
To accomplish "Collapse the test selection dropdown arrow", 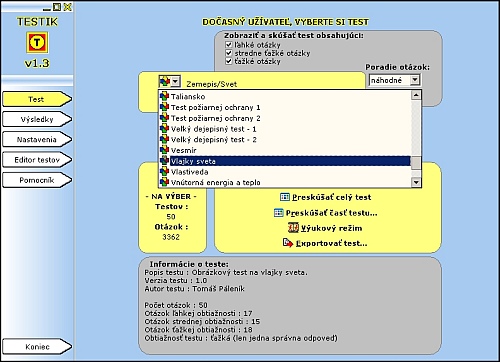I will [x=176, y=81].
